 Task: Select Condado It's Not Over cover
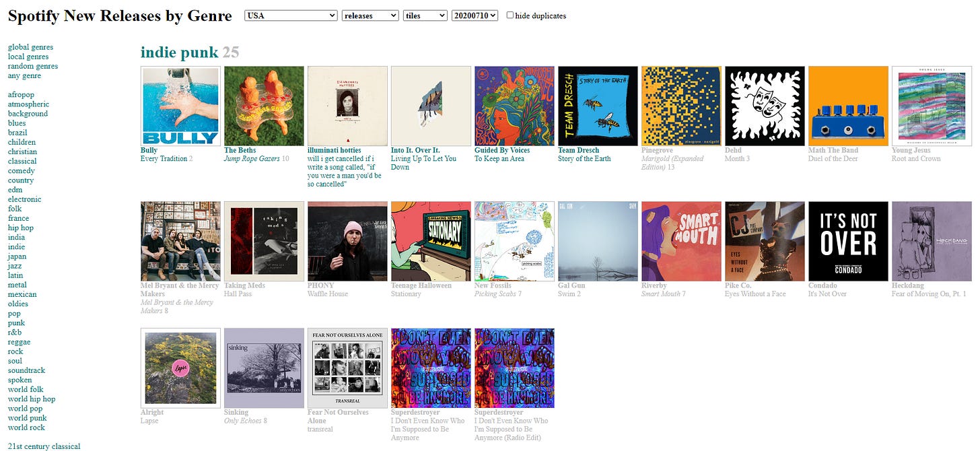[848, 241]
